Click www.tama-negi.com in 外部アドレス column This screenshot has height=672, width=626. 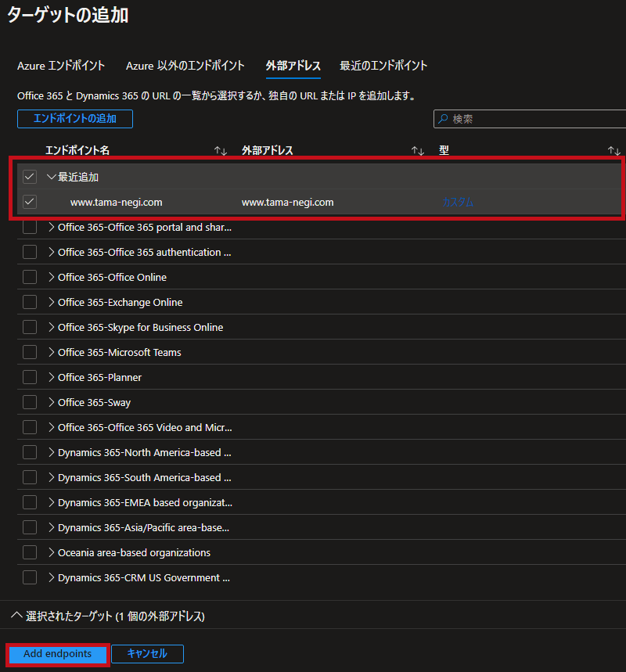click(288, 203)
